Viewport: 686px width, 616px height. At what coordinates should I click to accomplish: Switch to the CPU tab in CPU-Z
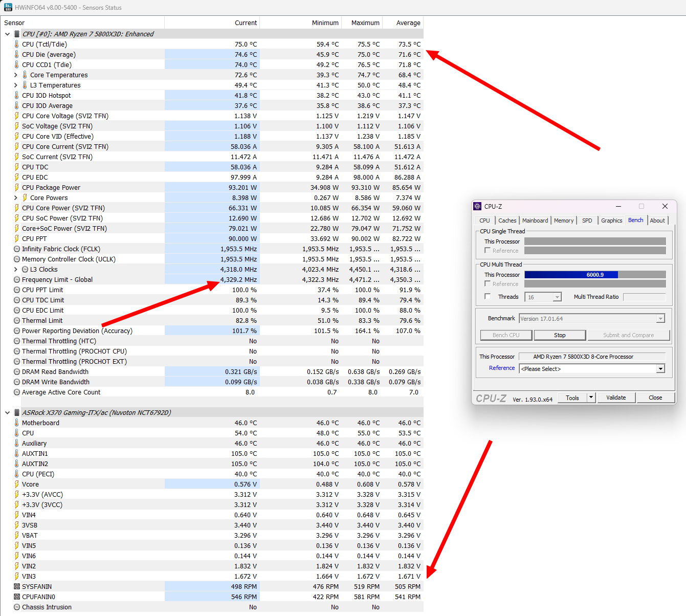tap(484, 221)
